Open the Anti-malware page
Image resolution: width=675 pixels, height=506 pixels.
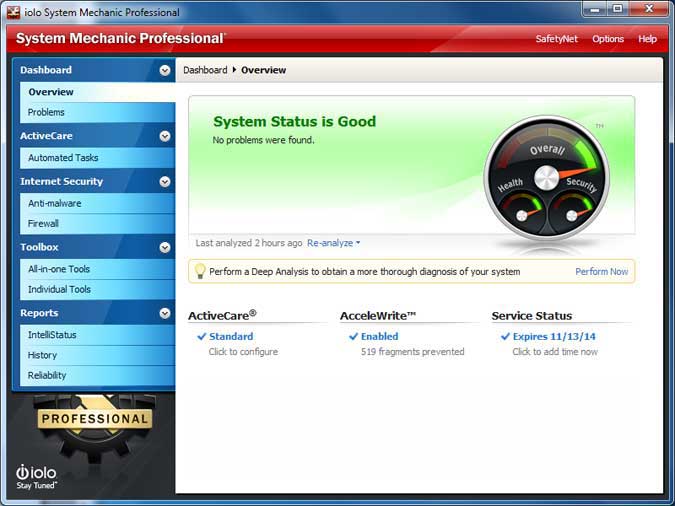tap(97, 203)
